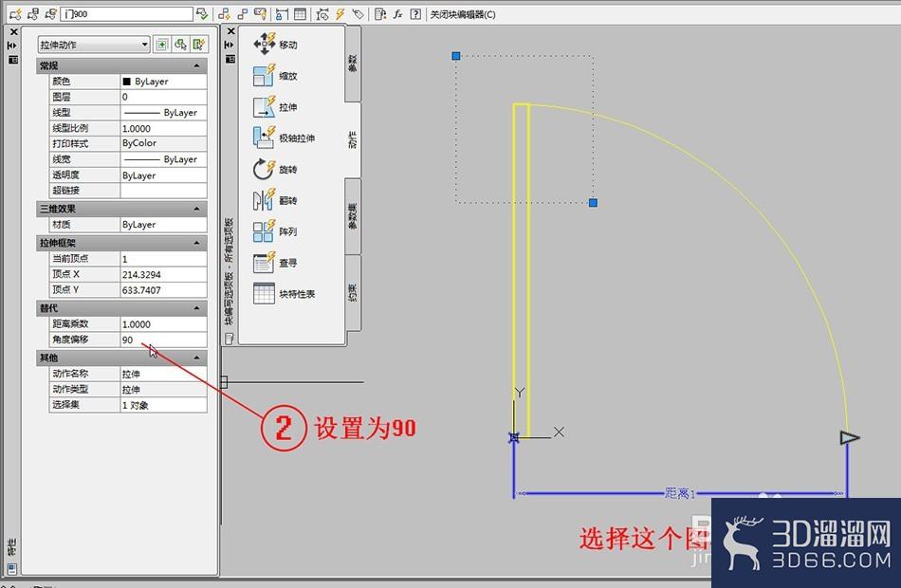This screenshot has width=901, height=588.
Task: Switch to the 约束 palette tab
Action: pyautogui.click(x=353, y=292)
